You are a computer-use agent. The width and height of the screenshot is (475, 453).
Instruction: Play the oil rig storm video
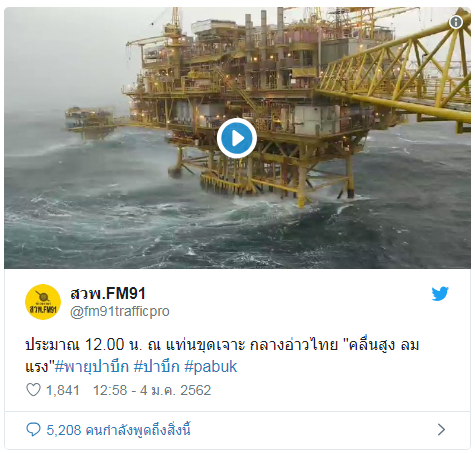click(237, 138)
